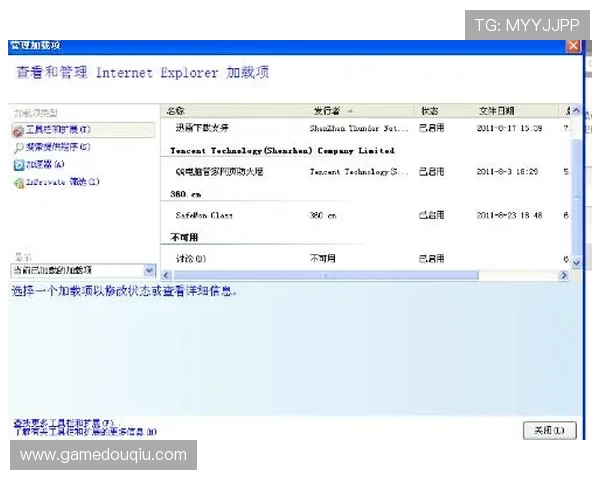Select the QQ电脑管家网页防火墙 add-on row
Image resolution: width=600 pixels, height=480 pixels.
365,172
